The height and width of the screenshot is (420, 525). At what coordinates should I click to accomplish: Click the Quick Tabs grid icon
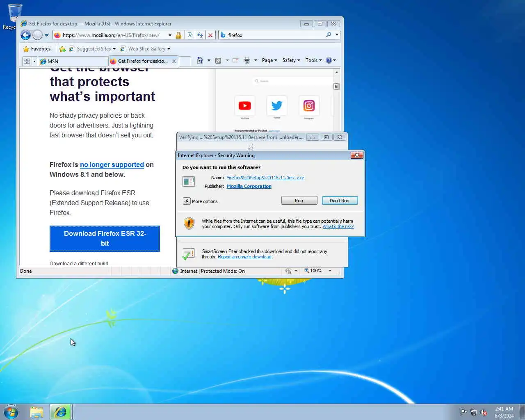pos(27,61)
